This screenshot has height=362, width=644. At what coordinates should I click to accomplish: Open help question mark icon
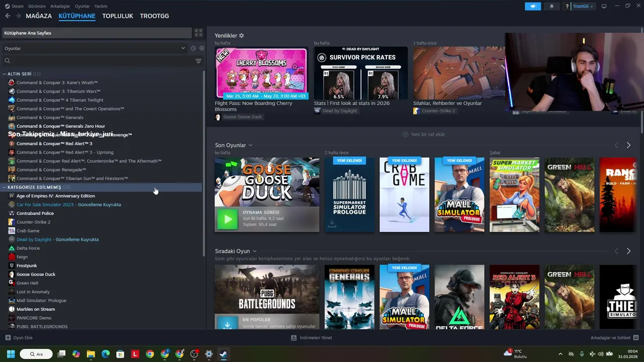pyautogui.click(x=567, y=6)
